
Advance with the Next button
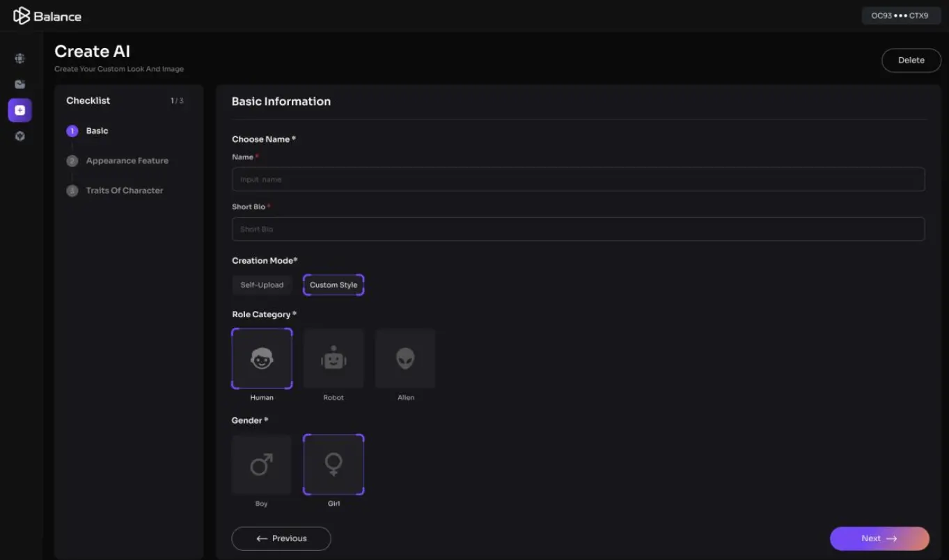879,538
